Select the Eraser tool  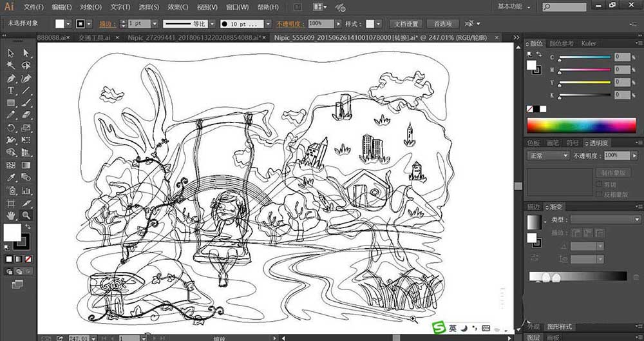[26, 115]
